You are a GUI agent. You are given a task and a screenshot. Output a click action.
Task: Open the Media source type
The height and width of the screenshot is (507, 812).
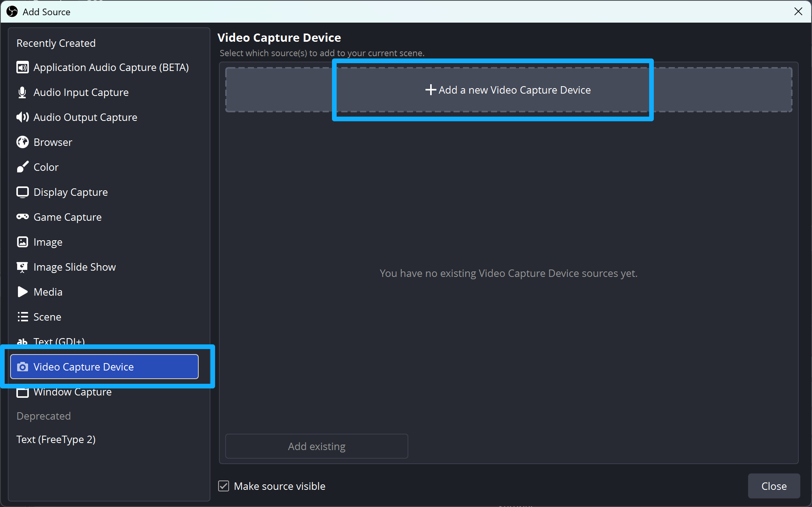point(104,292)
